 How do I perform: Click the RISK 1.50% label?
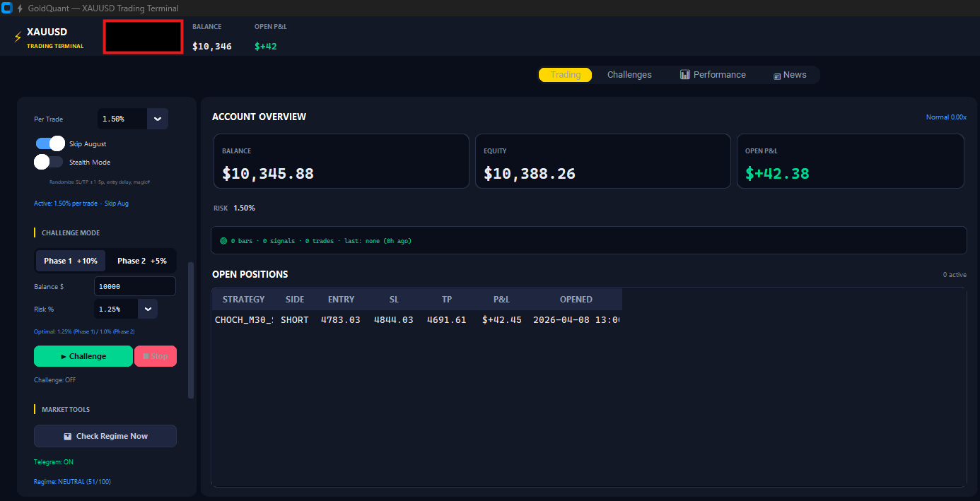pyautogui.click(x=234, y=208)
